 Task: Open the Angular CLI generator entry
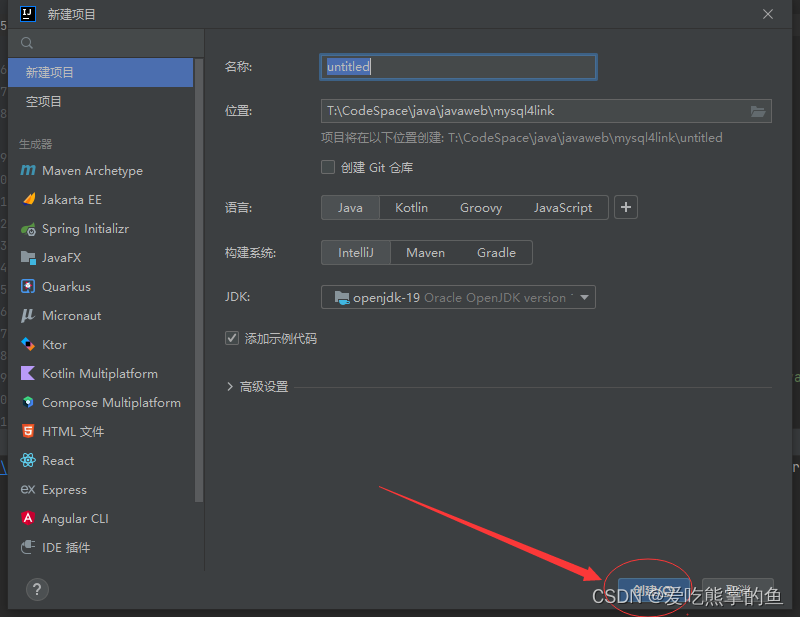tap(101, 519)
